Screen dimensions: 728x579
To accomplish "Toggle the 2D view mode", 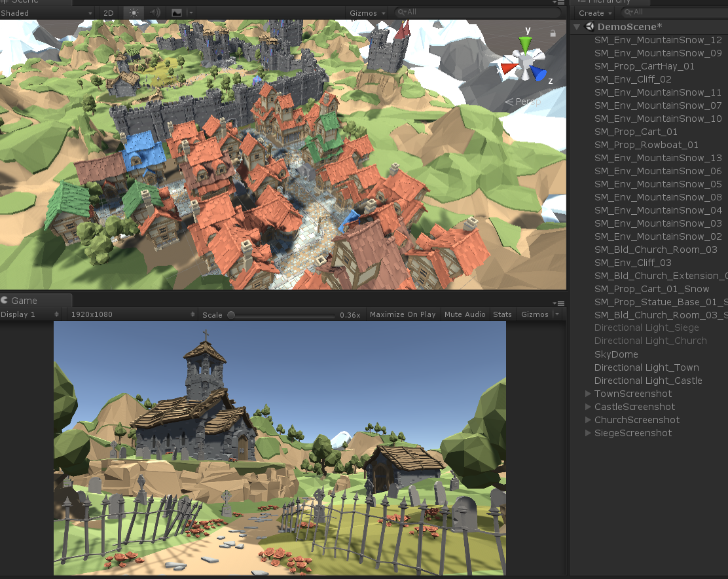I will [x=109, y=12].
